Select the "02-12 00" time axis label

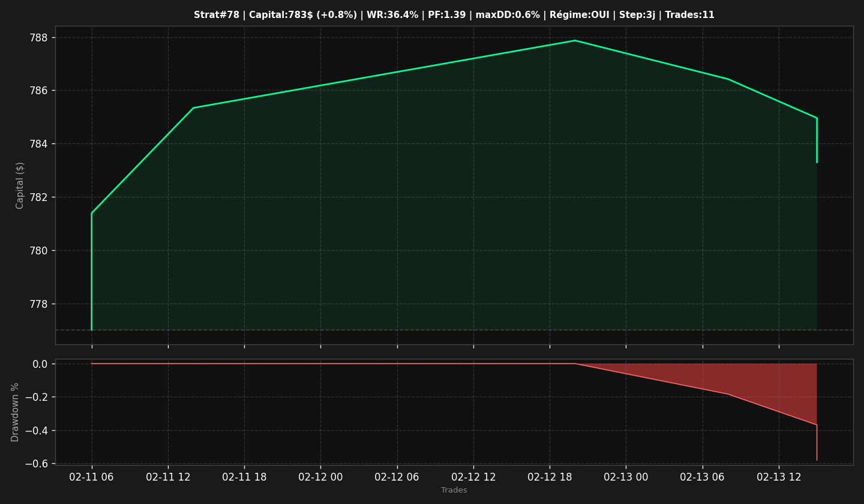[x=320, y=477]
